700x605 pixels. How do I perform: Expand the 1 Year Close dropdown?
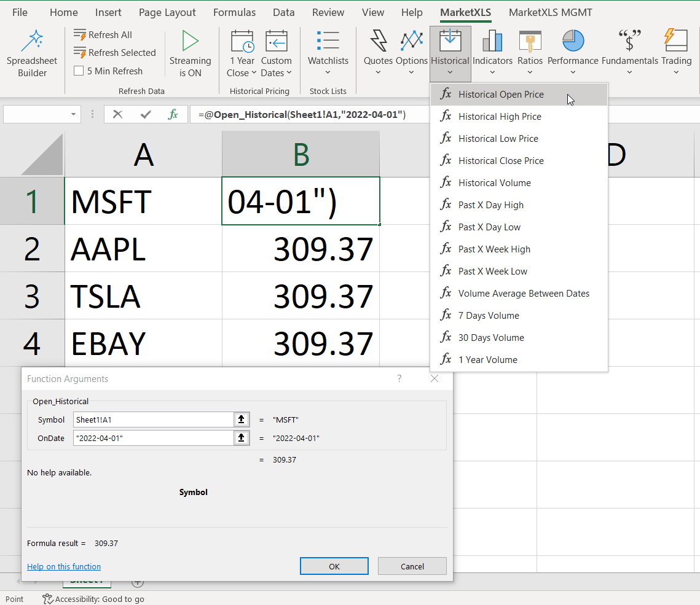[242, 73]
